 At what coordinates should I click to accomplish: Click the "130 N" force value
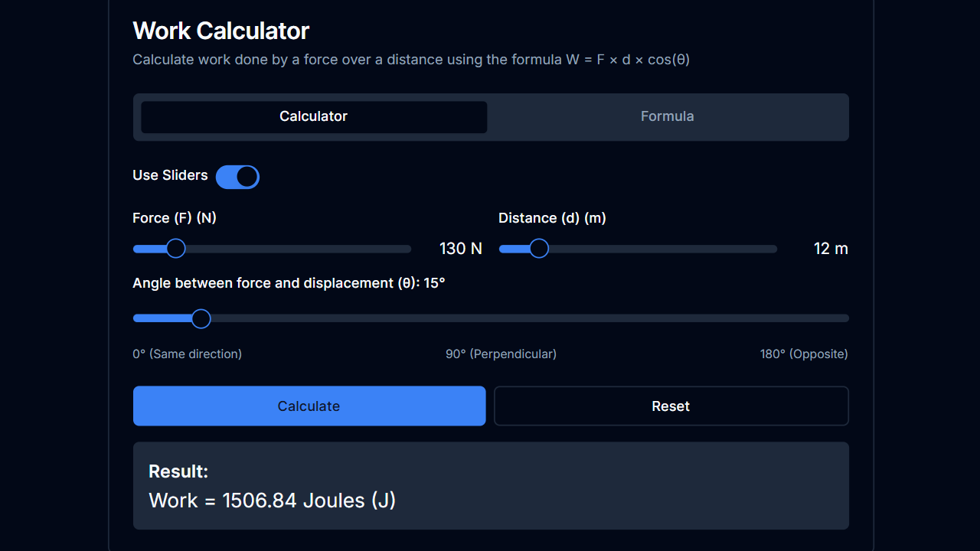coord(460,248)
